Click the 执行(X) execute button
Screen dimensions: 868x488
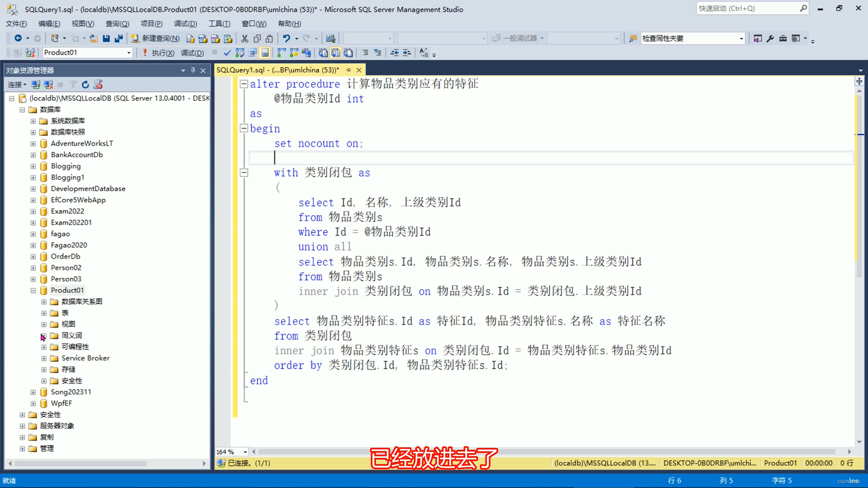(158, 53)
